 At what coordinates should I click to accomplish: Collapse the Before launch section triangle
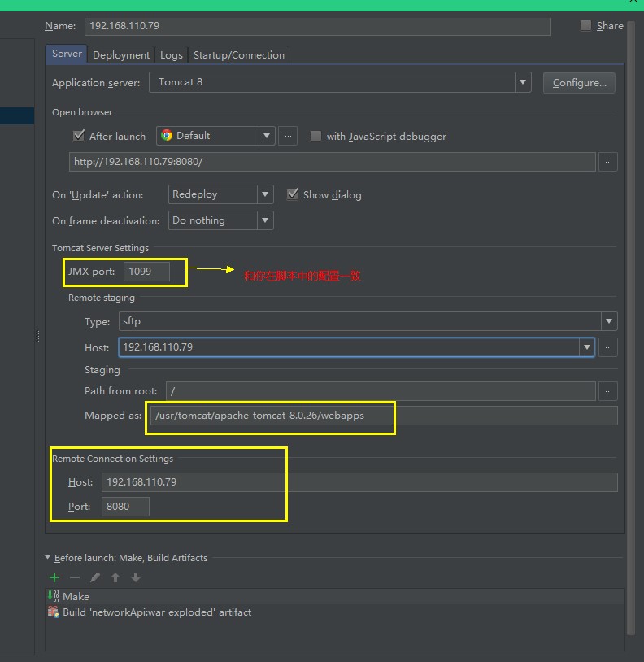(48, 557)
